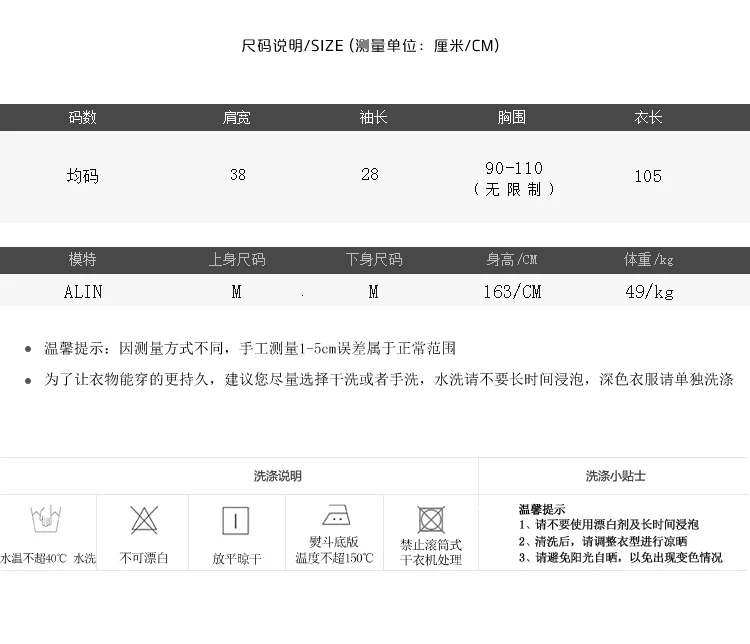Image resolution: width=750 pixels, height=644 pixels.
Task: Click the （无限制） note under bust
Action: pyautogui.click(x=513, y=189)
